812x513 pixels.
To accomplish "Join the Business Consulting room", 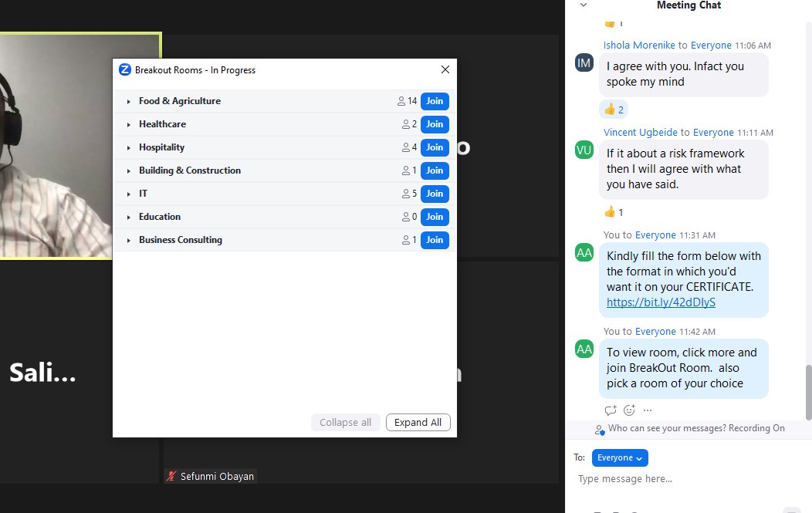I will pos(435,240).
